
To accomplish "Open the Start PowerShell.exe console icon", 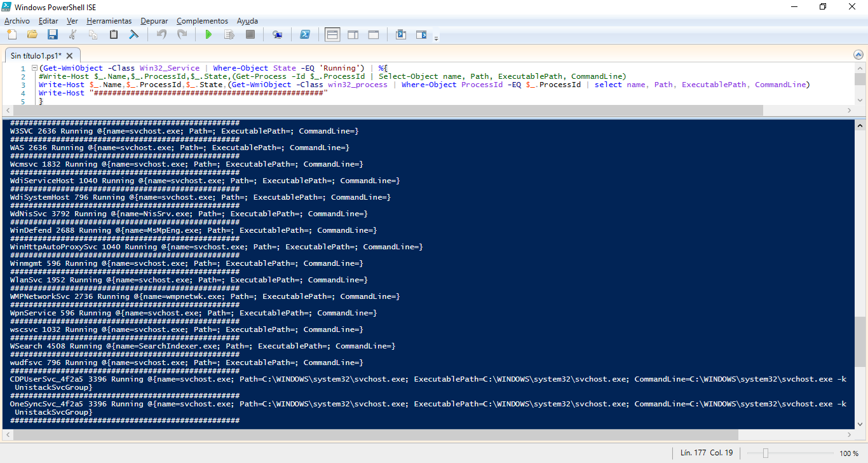I will (305, 34).
